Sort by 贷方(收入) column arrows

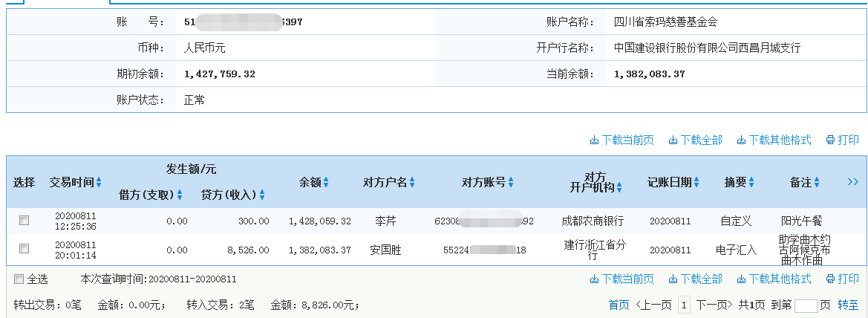tap(262, 195)
